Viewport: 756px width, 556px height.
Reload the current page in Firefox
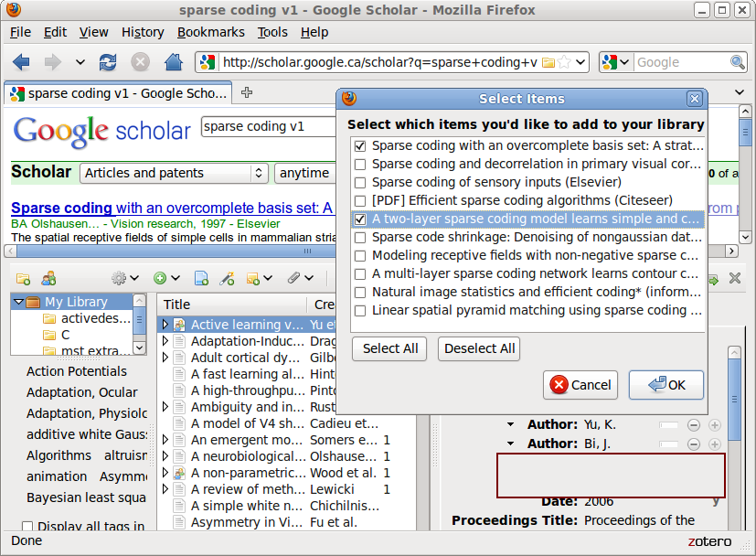point(108,62)
